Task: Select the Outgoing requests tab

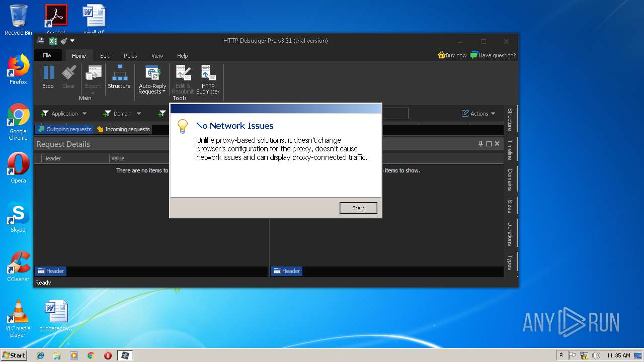Action: [x=64, y=129]
